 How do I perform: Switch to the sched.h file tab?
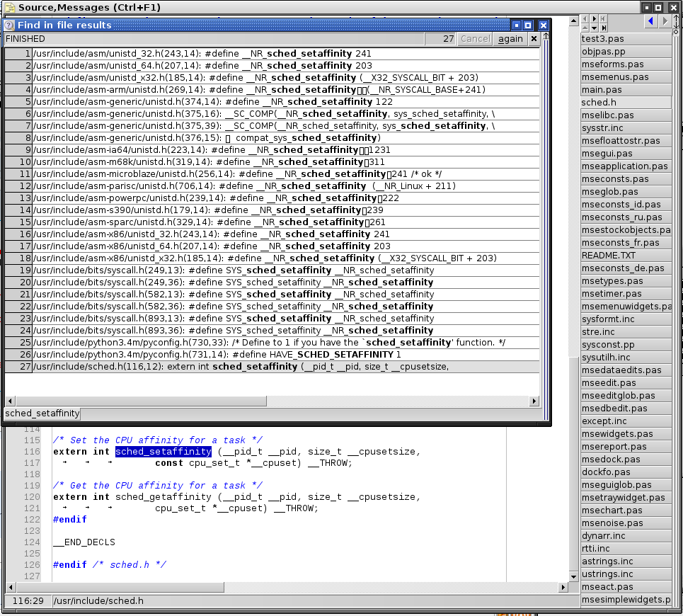pyautogui.click(x=599, y=103)
